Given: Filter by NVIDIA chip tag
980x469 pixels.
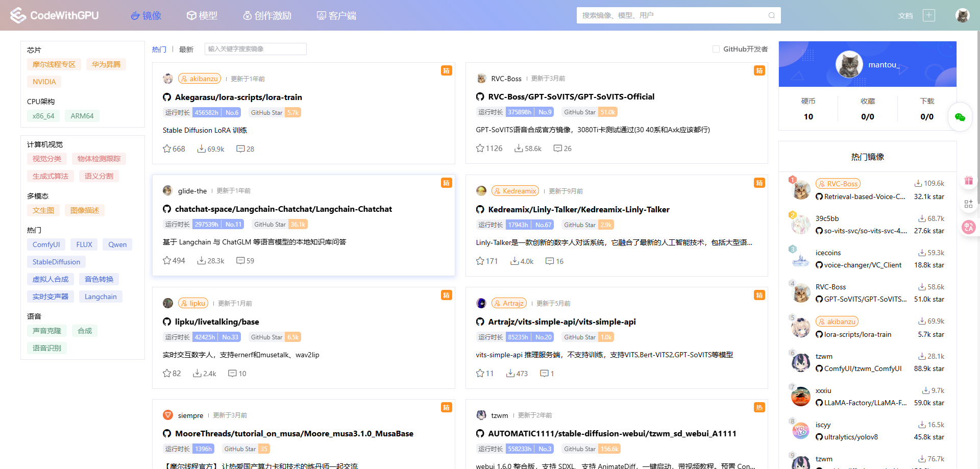Looking at the screenshot, I should click(44, 82).
